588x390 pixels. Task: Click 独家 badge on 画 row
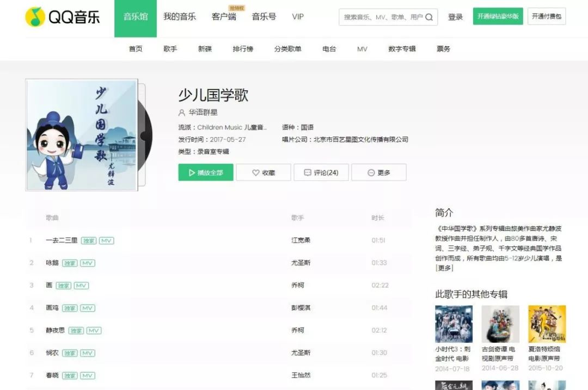click(63, 286)
